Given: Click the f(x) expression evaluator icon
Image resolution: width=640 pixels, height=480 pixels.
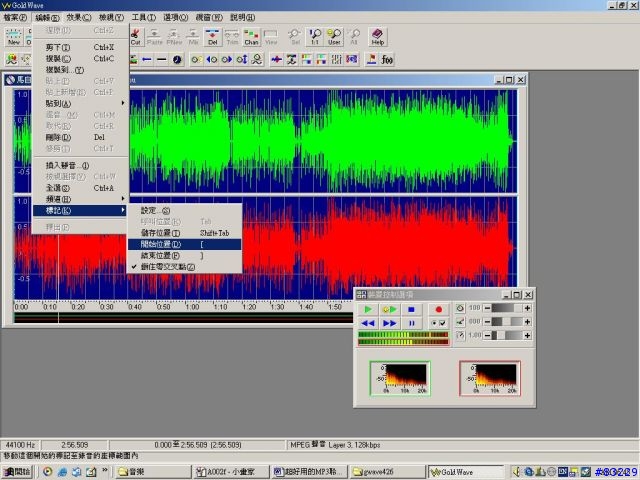Looking at the screenshot, I should click(x=387, y=60).
